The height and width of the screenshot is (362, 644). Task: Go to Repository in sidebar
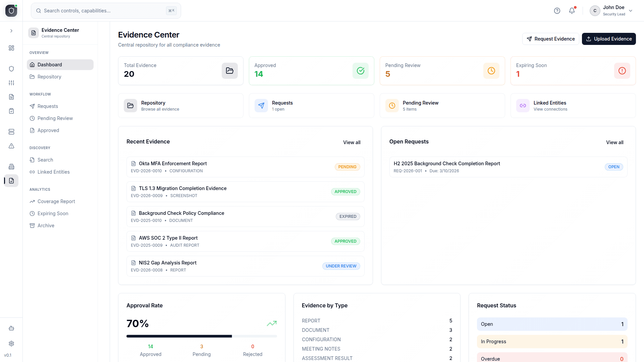tap(49, 77)
